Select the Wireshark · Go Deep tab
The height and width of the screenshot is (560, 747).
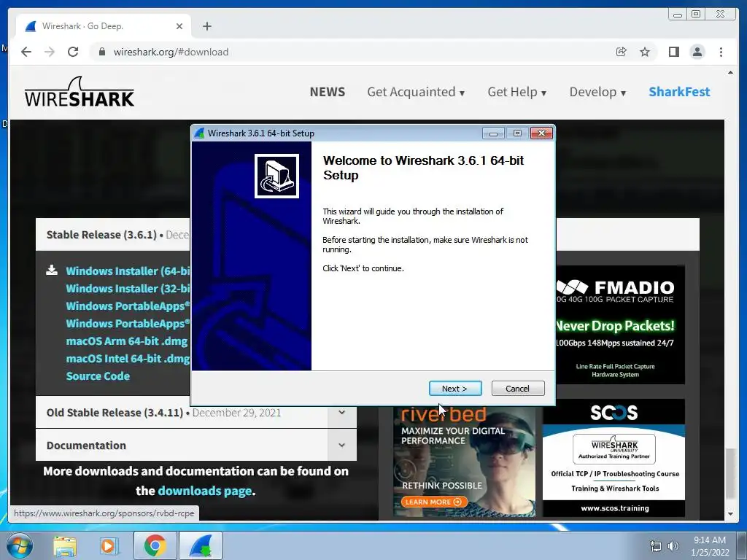(104, 26)
